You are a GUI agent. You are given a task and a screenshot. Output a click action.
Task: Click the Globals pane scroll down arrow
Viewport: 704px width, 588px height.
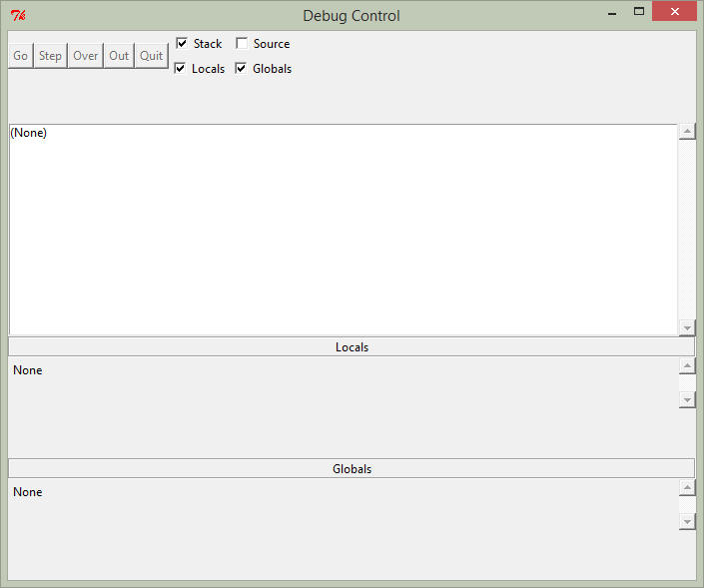(687, 521)
